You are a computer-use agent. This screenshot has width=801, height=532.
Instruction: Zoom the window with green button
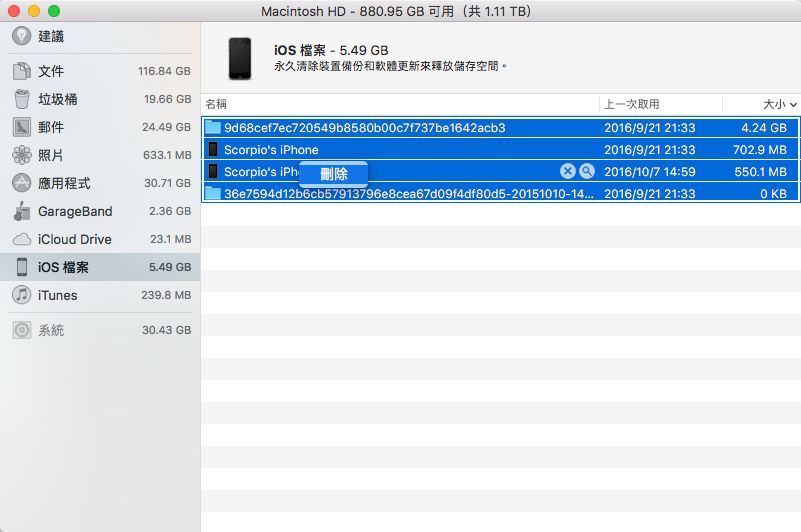click(54, 11)
